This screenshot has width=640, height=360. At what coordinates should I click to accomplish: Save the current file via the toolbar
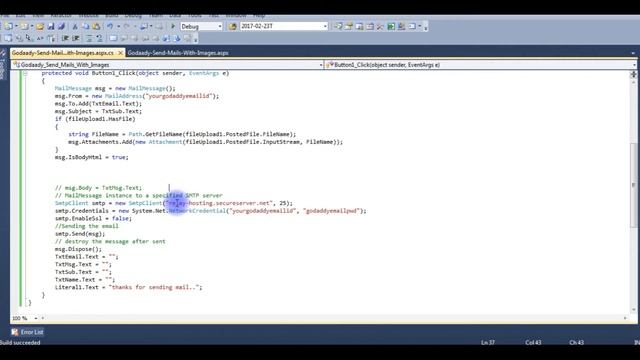pos(51,27)
